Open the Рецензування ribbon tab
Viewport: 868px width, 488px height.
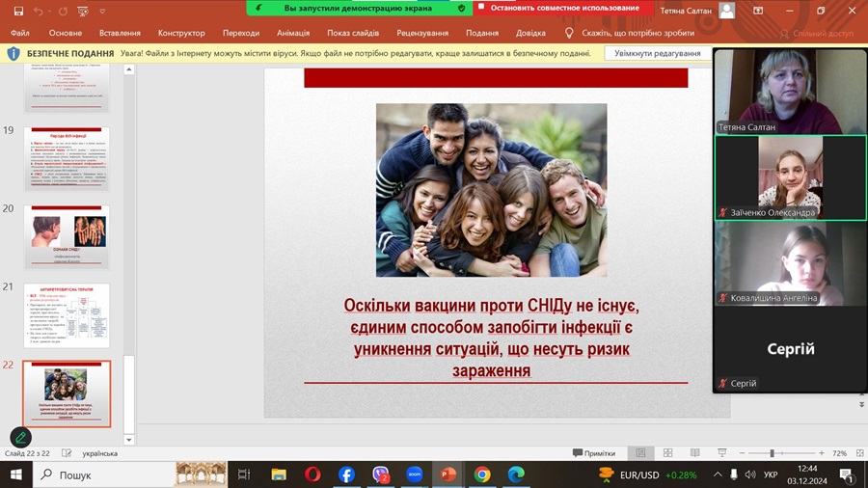pyautogui.click(x=422, y=33)
